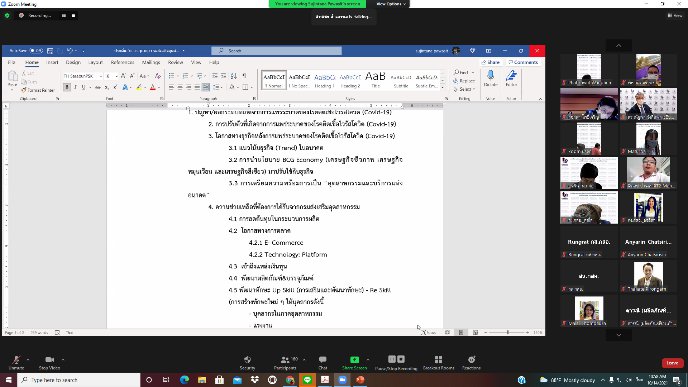688x387 pixels.
Task: Apply the Heading 1 style
Action: pyautogui.click(x=325, y=80)
